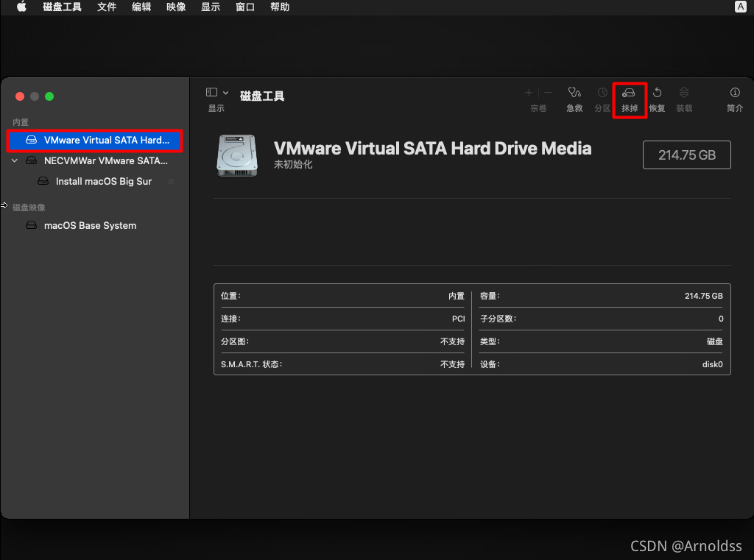Click the drive title VMware Virtual SATA Hard Drive Media
The height and width of the screenshot is (560, 754).
432,149
